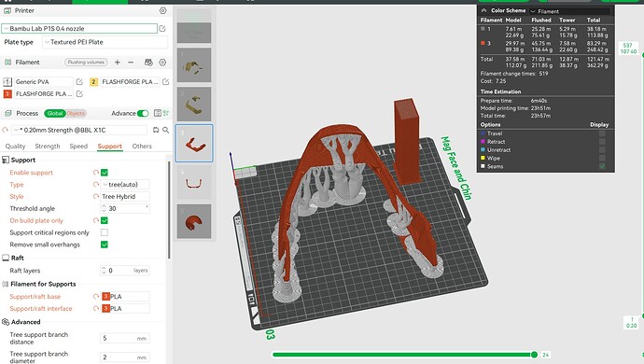
Task: Switch to the Speed tab
Action: click(78, 147)
